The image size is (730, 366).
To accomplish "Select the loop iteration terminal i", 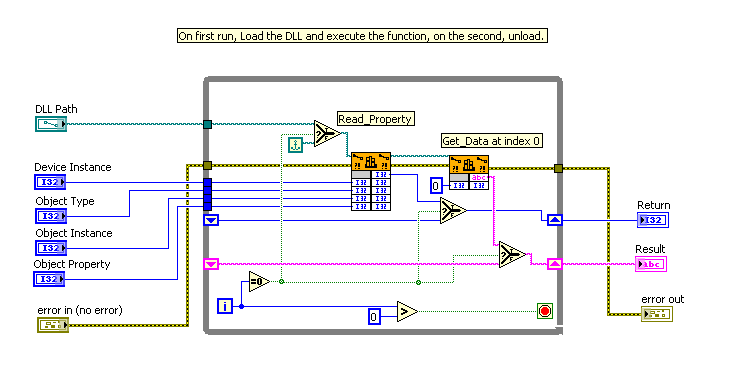I will [225, 306].
